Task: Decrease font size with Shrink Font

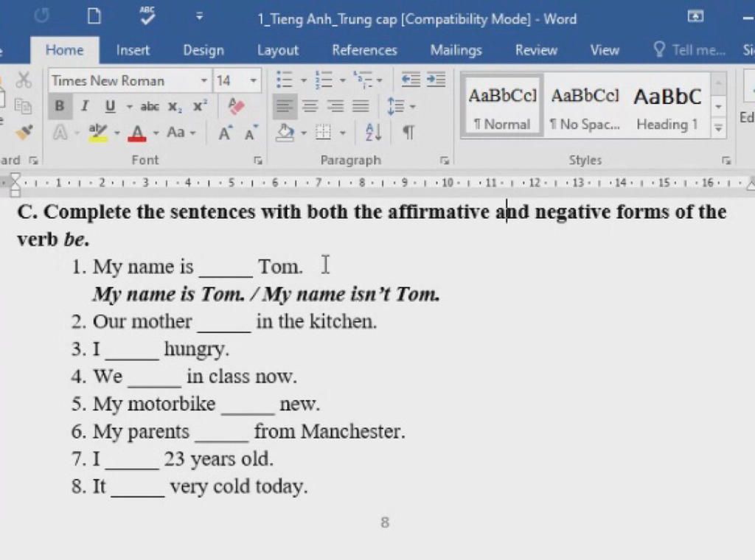Action: 251,133
